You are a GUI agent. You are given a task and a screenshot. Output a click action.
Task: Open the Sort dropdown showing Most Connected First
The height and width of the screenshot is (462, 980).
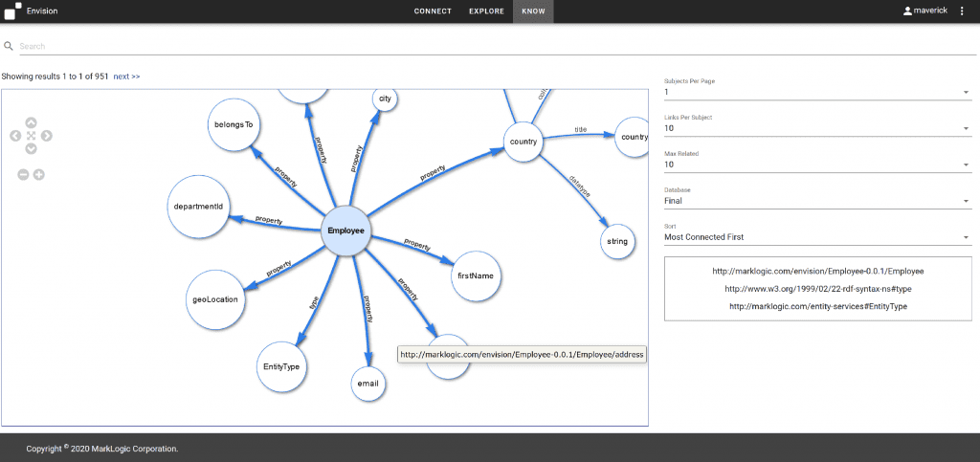tap(817, 237)
